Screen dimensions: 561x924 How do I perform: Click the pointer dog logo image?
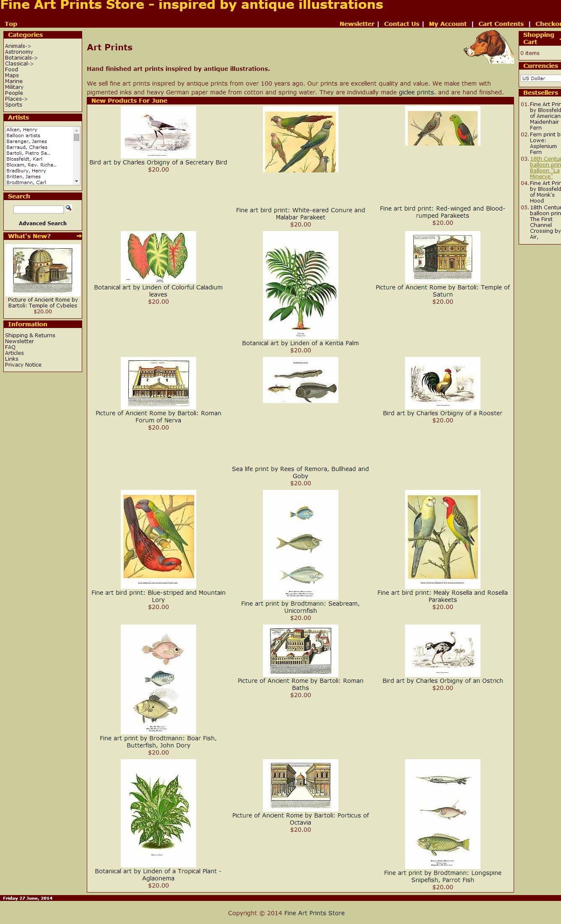(x=488, y=47)
